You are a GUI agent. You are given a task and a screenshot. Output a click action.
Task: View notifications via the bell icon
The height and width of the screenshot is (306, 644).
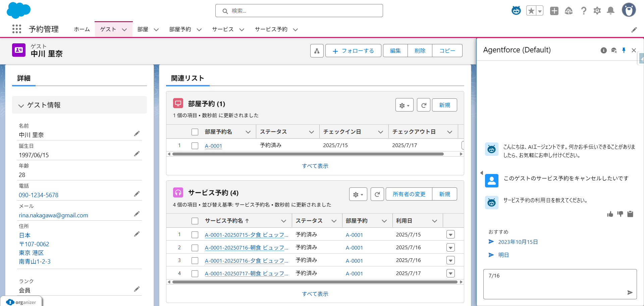pos(610,10)
